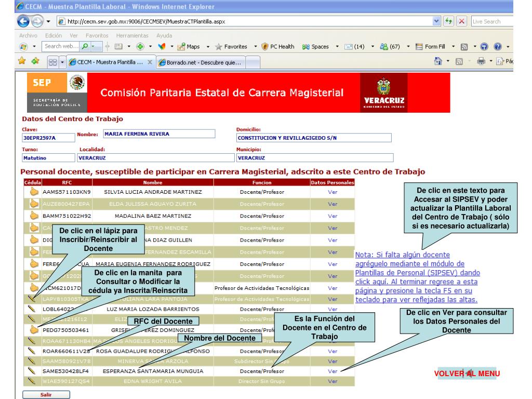Click hand icon for BAMM751022H92 row
The height and width of the screenshot is (399, 532).
coord(34,216)
